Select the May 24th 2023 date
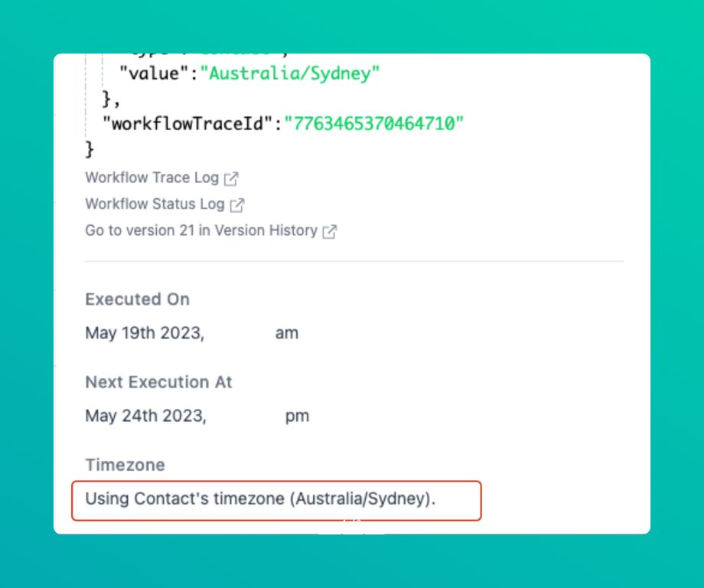Screen dimensions: 704x588 click(x=145, y=416)
